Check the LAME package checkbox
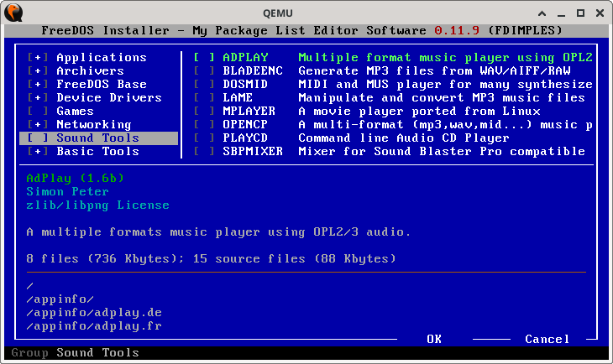 (204, 97)
